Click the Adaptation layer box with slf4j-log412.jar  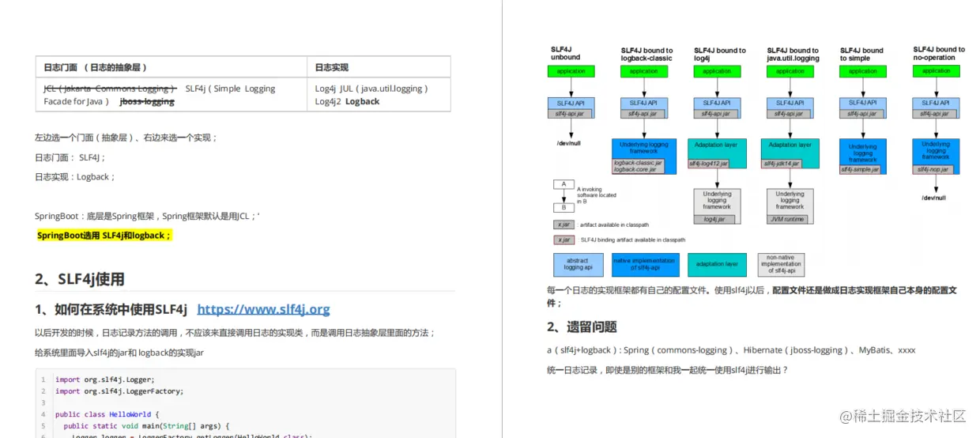(717, 153)
